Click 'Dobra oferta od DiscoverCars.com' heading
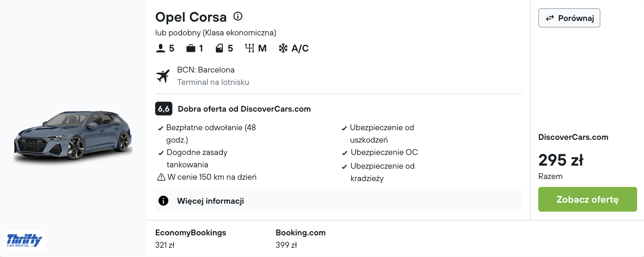The image size is (644, 257). click(244, 109)
